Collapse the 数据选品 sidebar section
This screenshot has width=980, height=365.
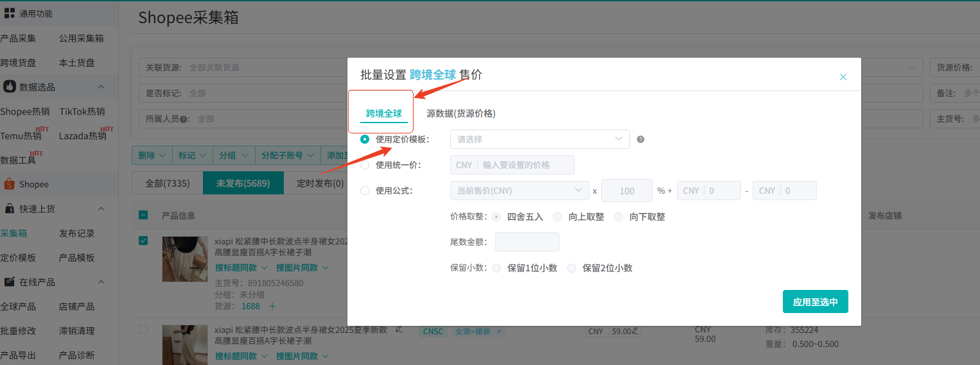point(101,87)
